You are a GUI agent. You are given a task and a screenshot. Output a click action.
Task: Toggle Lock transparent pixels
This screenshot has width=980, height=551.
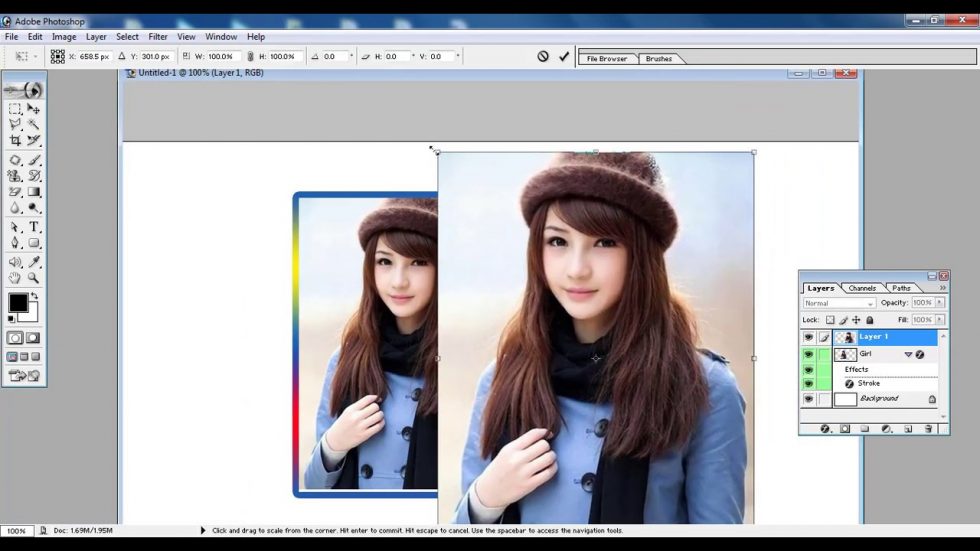coord(830,320)
